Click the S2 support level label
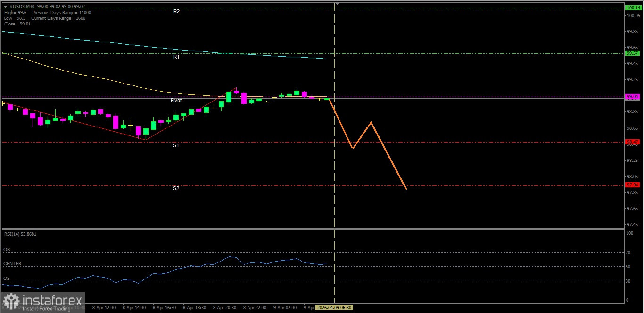Screen dimensions: 644x313 click(176, 188)
